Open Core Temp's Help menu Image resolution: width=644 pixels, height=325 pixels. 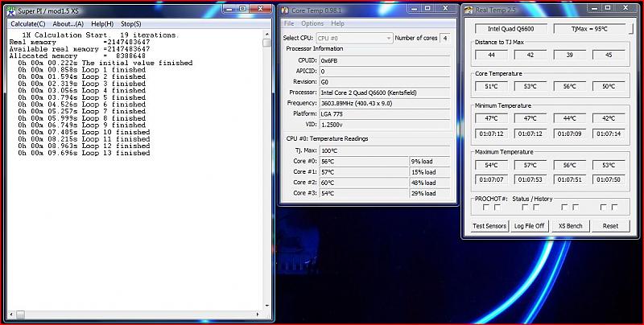(337, 23)
